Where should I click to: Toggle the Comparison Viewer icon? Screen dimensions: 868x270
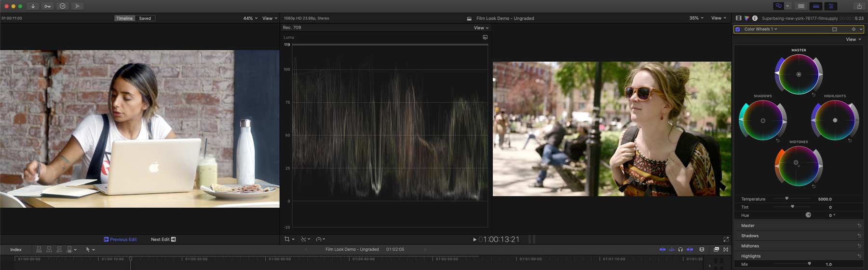coord(778,6)
